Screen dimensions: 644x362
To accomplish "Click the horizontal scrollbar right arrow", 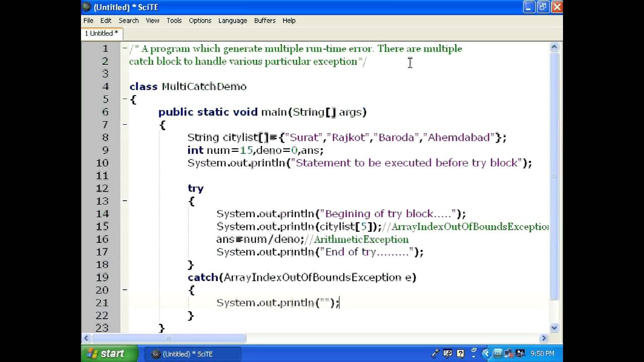I will pyautogui.click(x=544, y=338).
